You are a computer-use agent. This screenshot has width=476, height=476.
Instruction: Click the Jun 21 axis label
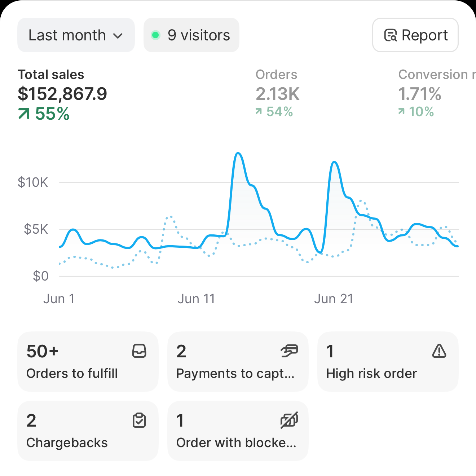[x=334, y=299]
